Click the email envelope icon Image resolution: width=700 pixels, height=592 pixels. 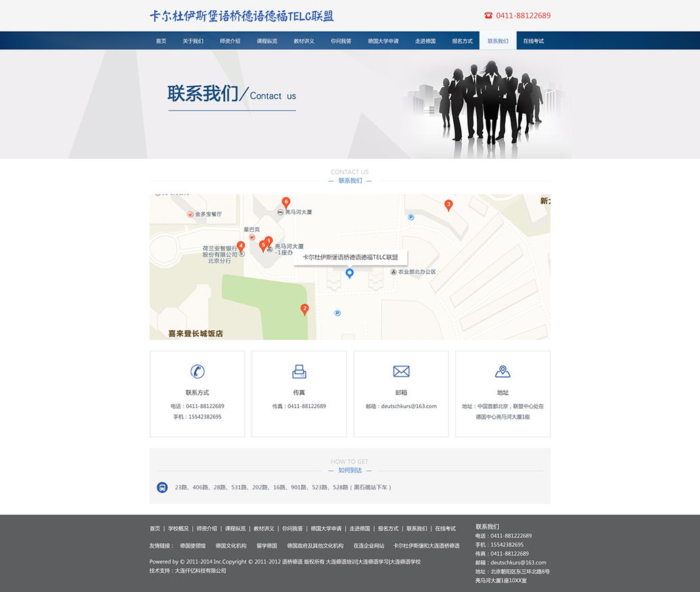pos(401,371)
